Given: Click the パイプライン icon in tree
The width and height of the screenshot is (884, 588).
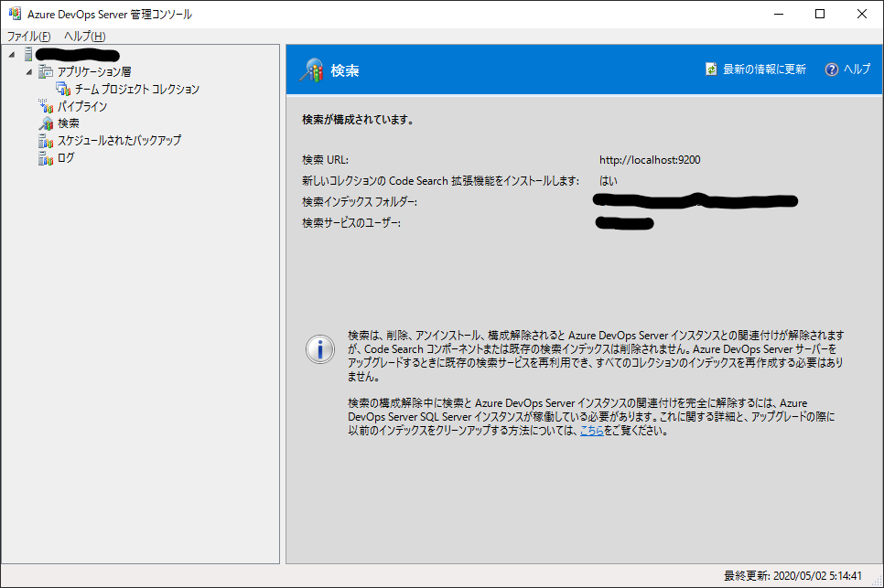Looking at the screenshot, I should point(46,106).
